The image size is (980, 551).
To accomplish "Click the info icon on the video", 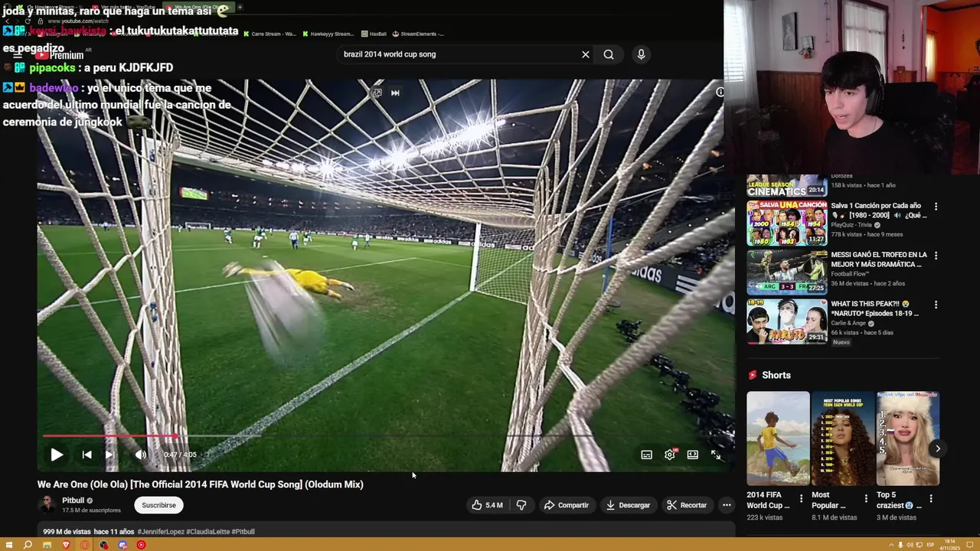I will pos(720,92).
